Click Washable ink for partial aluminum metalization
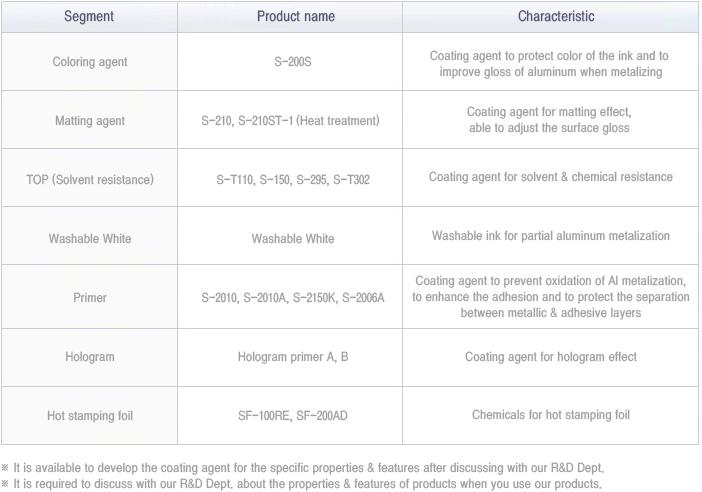This screenshot has height=492, width=702. pyautogui.click(x=551, y=235)
